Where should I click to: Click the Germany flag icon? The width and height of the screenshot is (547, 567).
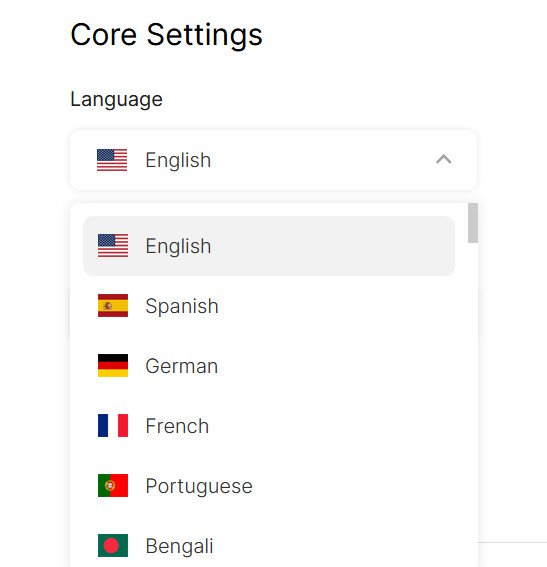[x=113, y=366]
